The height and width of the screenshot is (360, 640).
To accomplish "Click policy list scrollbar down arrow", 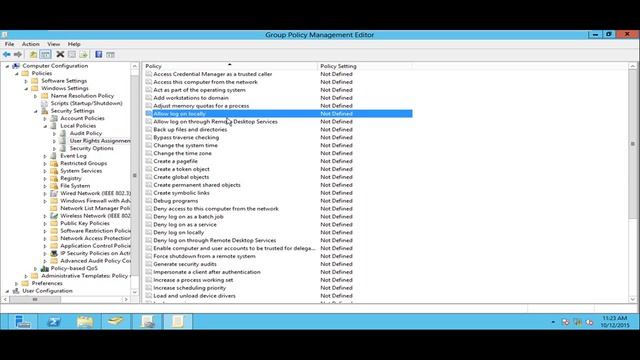I will pos(633,299).
